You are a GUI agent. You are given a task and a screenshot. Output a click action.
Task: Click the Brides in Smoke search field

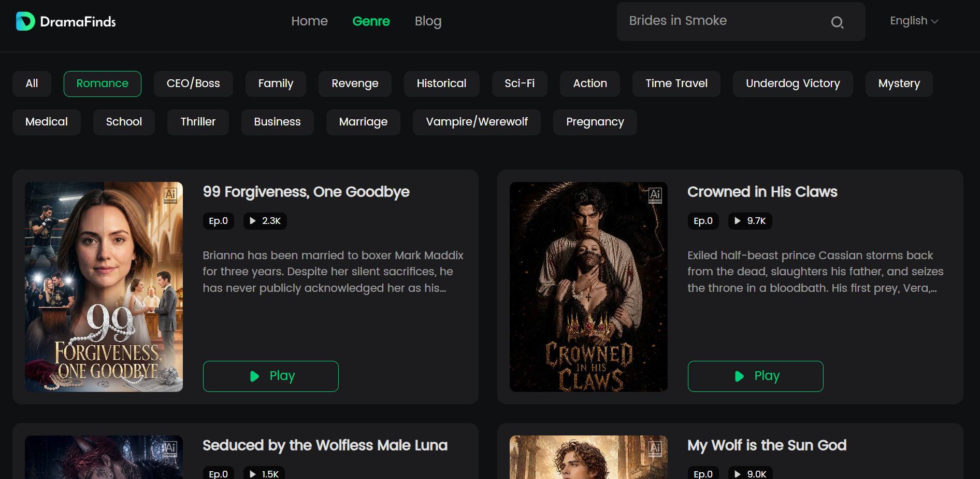(x=725, y=21)
